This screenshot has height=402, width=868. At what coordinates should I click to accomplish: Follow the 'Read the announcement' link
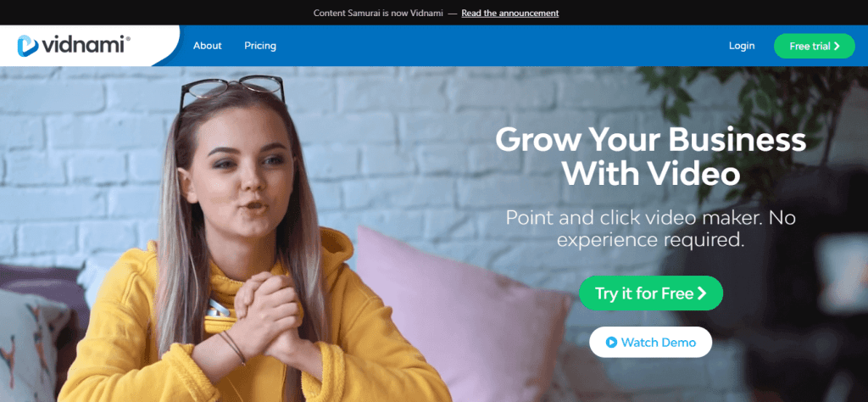509,13
